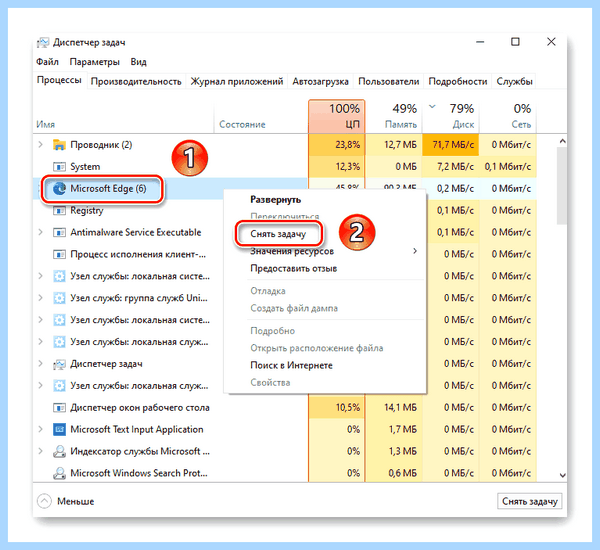Maximize the Task Manager window
Screen dimensions: 600x550
point(515,42)
